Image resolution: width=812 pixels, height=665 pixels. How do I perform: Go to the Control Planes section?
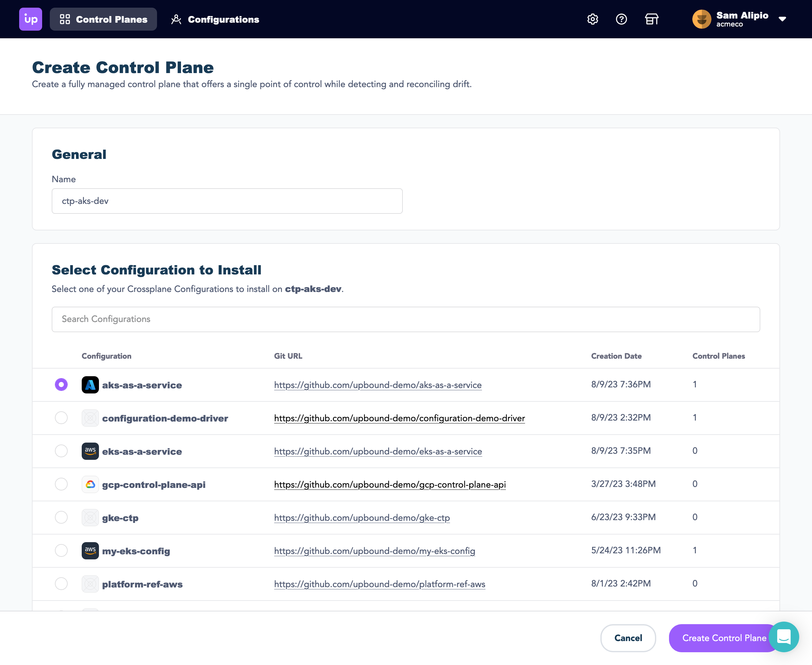tap(103, 19)
